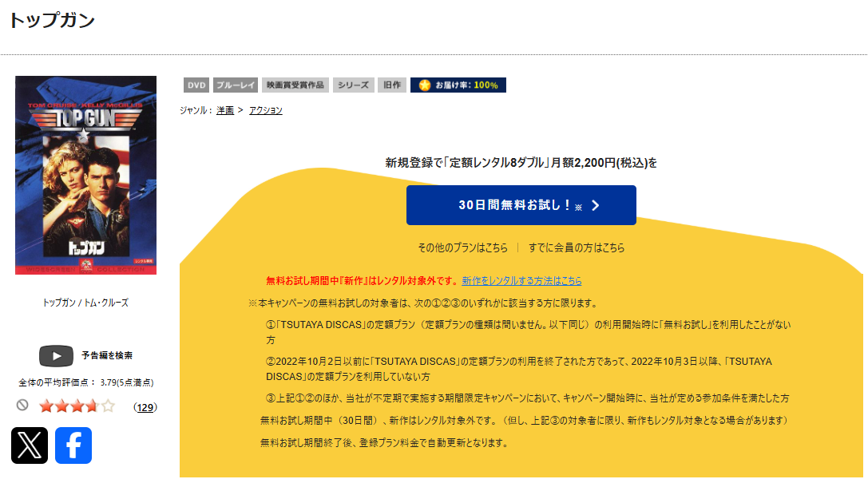Screen dimensions: 868x483
Task: Select the DVD format badge
Action: pyautogui.click(x=196, y=85)
